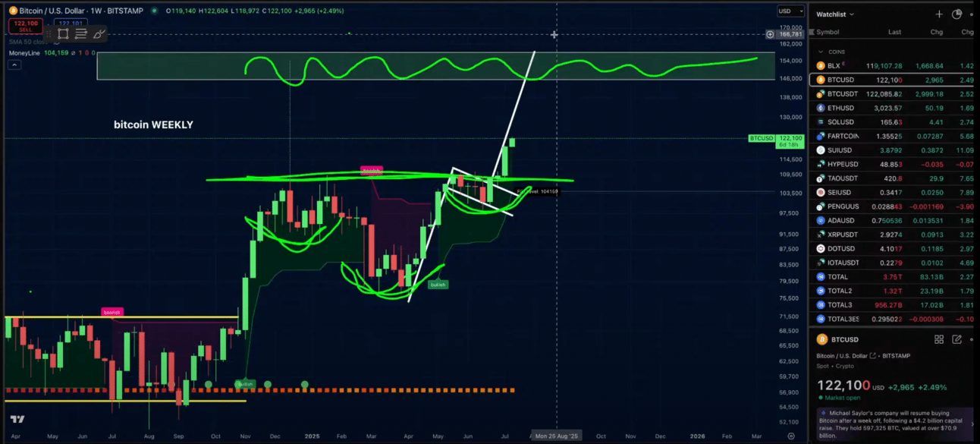The width and height of the screenshot is (980, 444).
Task: Click the green status dot beside BITSTAMP
Action: click(x=155, y=11)
